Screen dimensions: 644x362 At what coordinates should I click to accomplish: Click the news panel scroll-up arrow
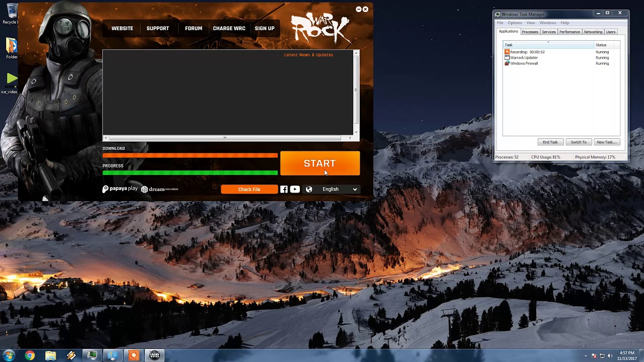356,53
